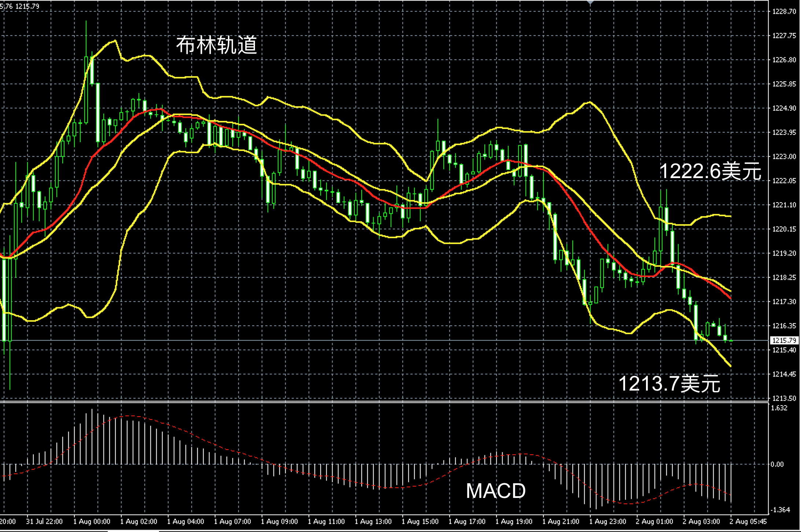Click the 1 Aug 07:00 time label
The image size is (801, 532).
coord(232,521)
